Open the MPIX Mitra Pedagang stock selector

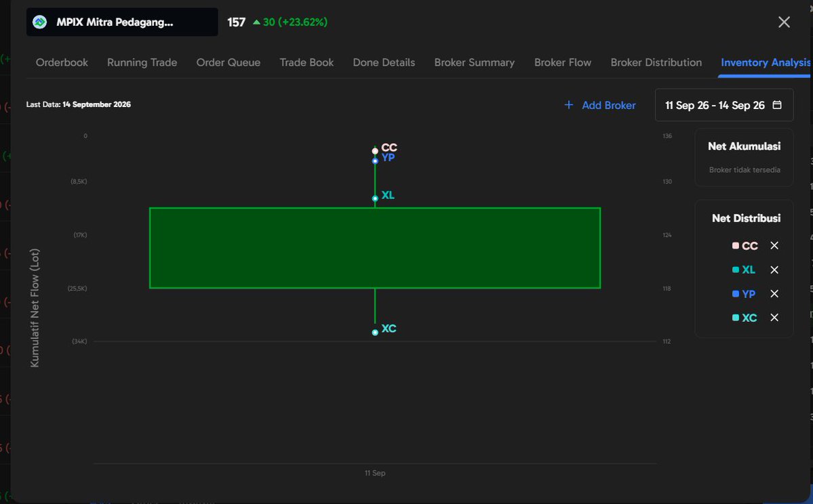coord(122,22)
